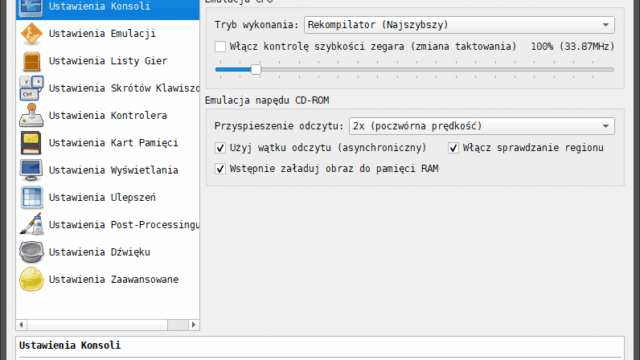640x360 pixels.
Task: Select Ustawienia Konsoli in the sidebar
Action: click(x=108, y=7)
